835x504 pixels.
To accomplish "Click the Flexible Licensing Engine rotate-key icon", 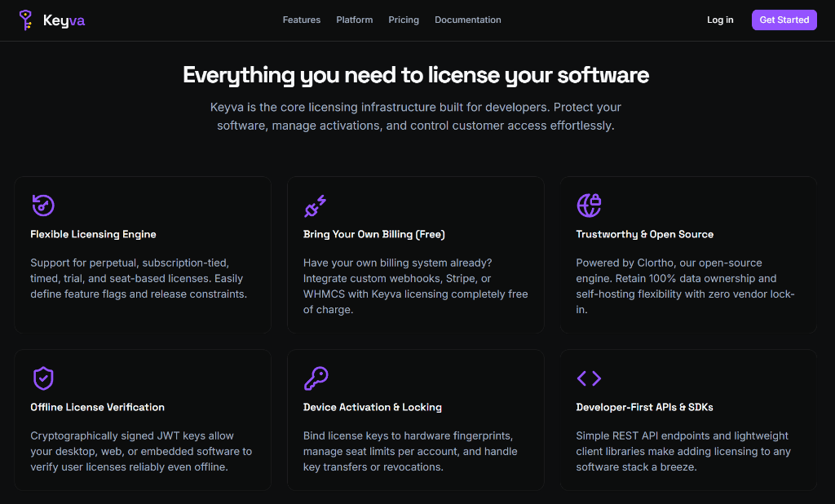I will (43, 206).
